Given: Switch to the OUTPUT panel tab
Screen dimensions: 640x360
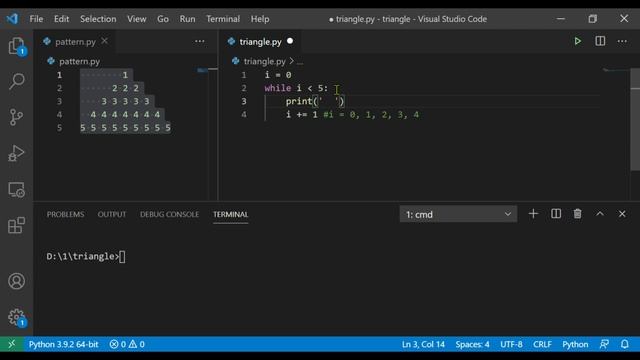Looking at the screenshot, I should (x=112, y=214).
